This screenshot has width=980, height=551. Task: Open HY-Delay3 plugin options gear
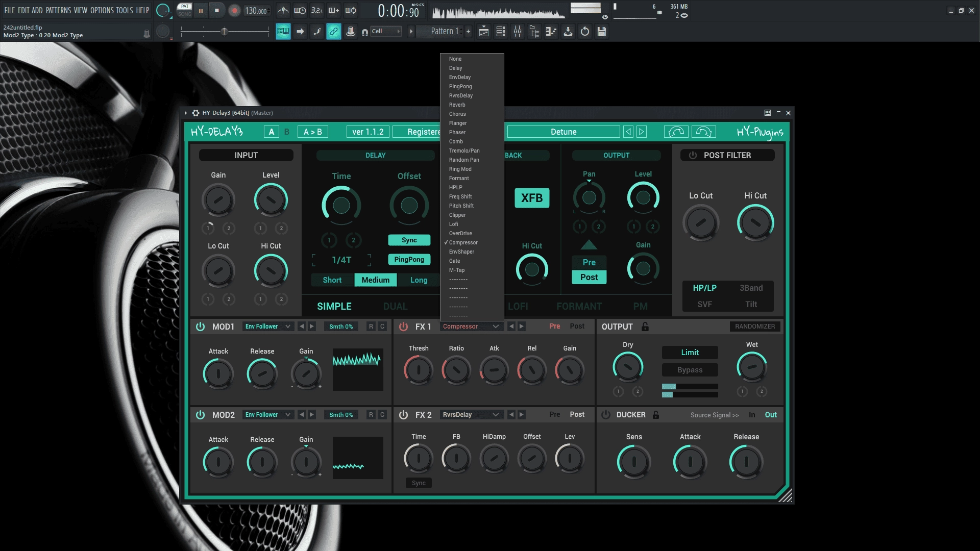tap(195, 113)
